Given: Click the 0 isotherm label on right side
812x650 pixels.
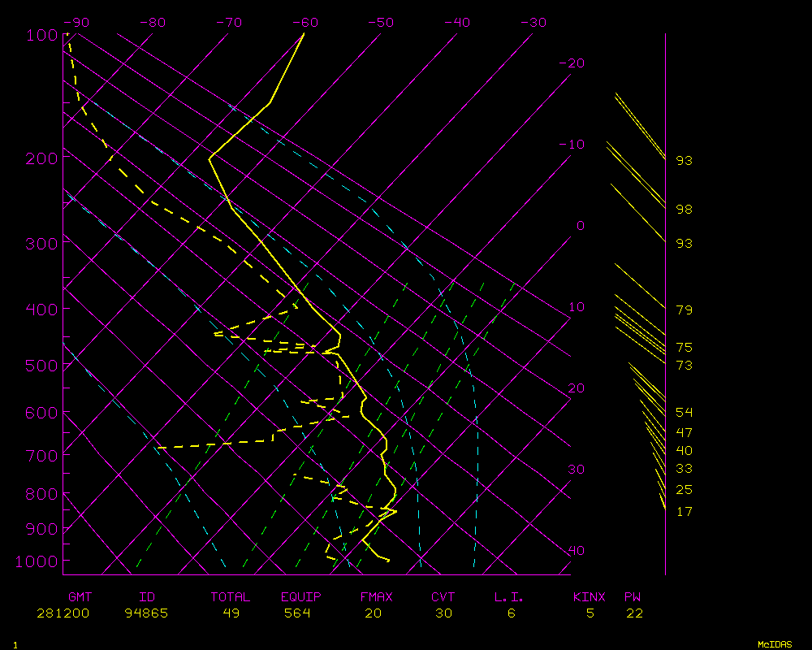Looking at the screenshot, I should pyautogui.click(x=580, y=226).
